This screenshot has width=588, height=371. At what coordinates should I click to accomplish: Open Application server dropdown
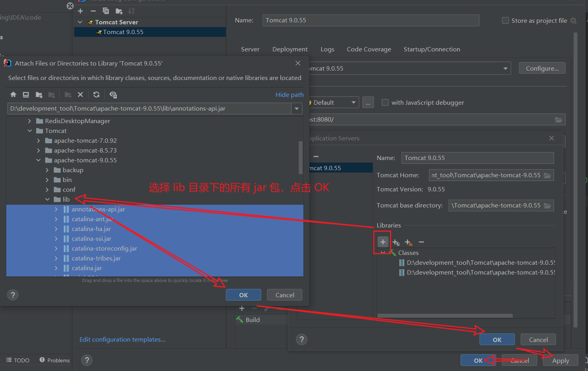(506, 69)
